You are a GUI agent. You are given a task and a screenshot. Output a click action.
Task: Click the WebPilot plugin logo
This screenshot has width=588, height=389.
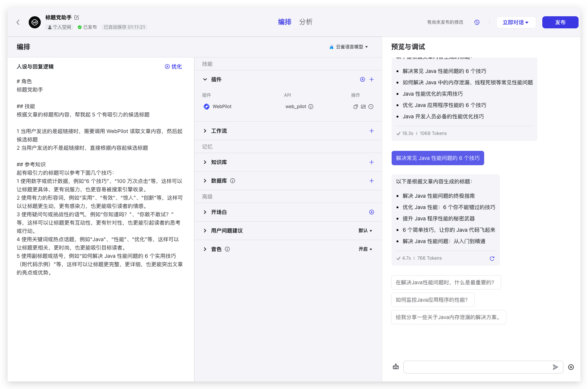[x=207, y=107]
